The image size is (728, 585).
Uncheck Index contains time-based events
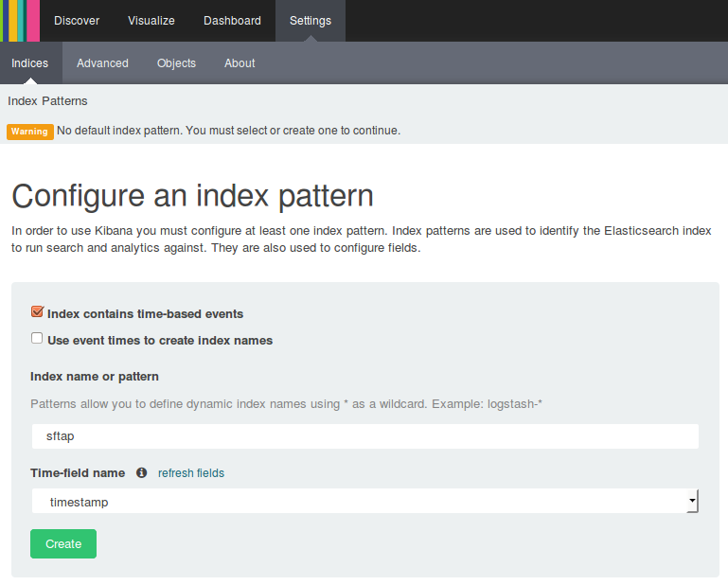37,311
